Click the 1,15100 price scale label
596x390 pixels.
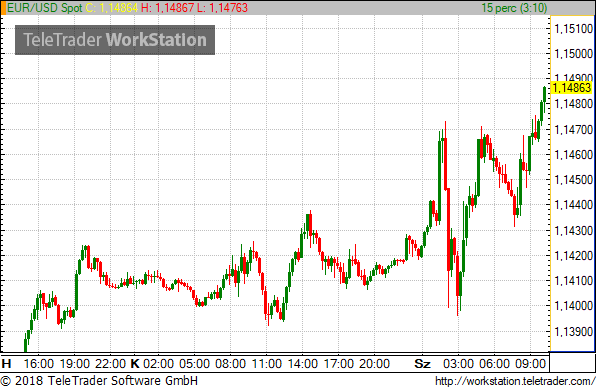click(x=574, y=29)
